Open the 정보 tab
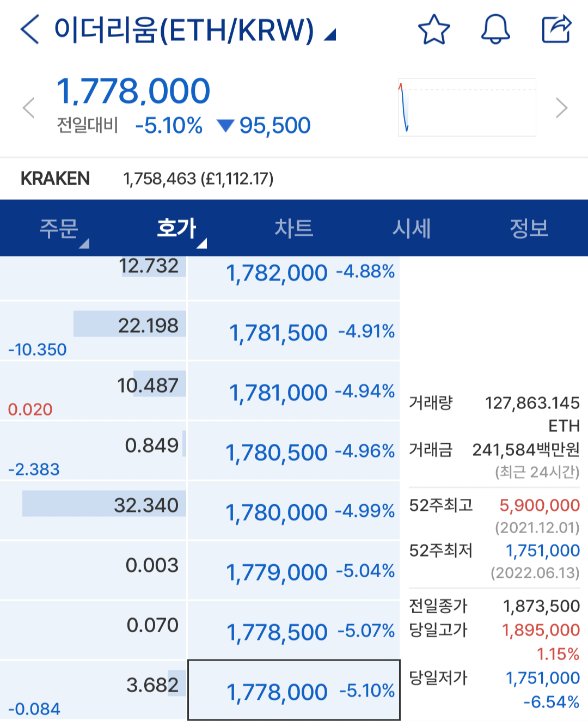Image resolution: width=588 pixels, height=721 pixels. (x=529, y=228)
